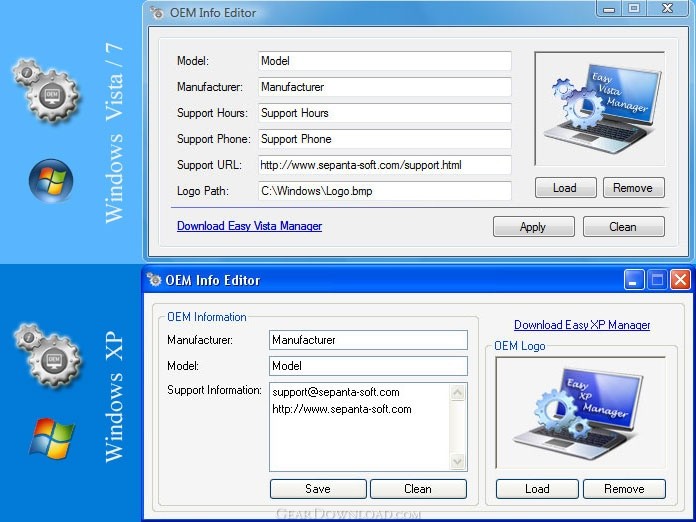Minimize the Vista OEM Info Editor window
Viewport: 696px width, 522px height.
(609, 8)
